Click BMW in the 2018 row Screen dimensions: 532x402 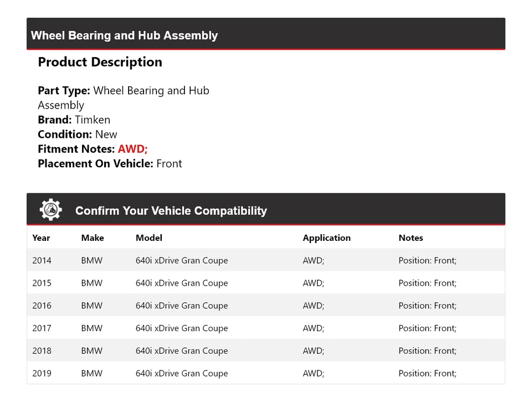point(91,351)
